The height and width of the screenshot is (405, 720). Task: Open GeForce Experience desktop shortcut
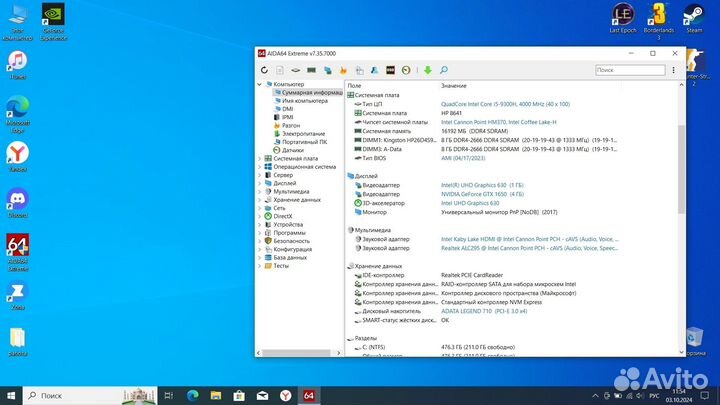(53, 22)
